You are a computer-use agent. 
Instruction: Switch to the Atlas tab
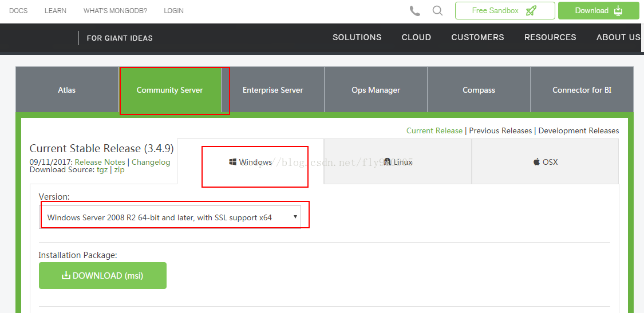[x=67, y=89]
